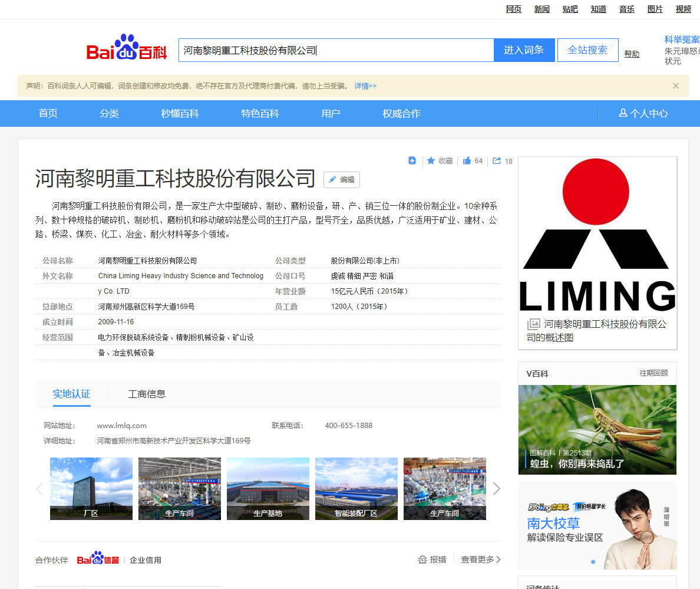Click the 新闻 top link
This screenshot has height=589, width=700.
pos(541,9)
